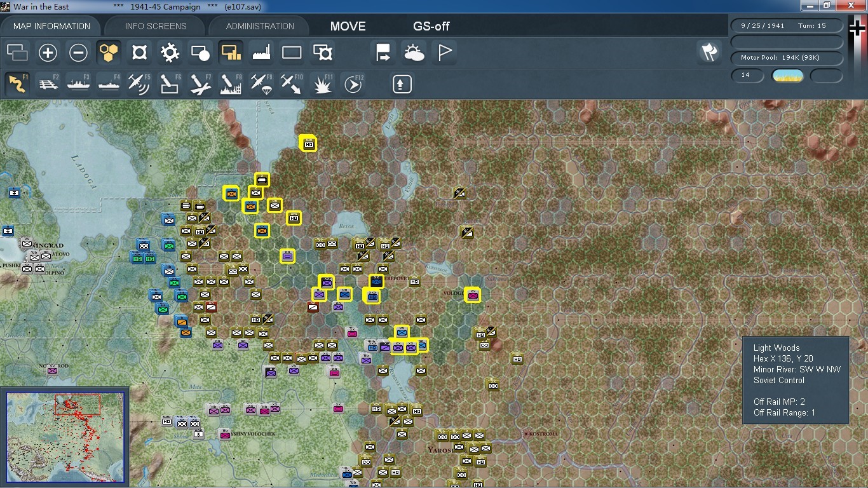Select the F1 move mode
The image size is (868, 488).
point(17,84)
